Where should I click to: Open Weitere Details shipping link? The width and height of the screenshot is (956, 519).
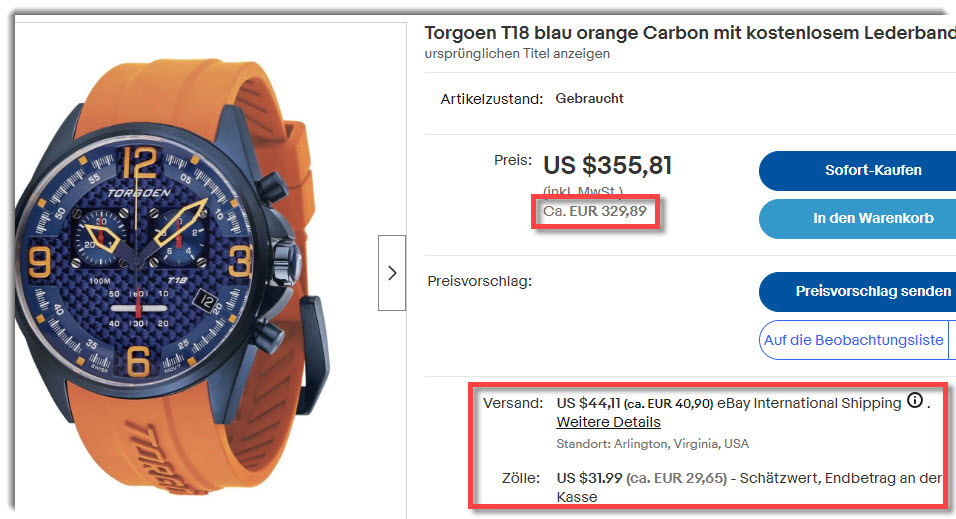[608, 422]
